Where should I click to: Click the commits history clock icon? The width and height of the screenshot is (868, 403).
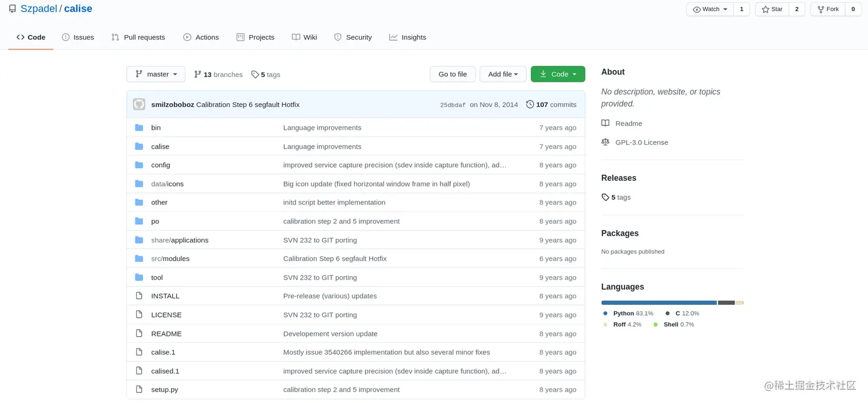coord(530,104)
